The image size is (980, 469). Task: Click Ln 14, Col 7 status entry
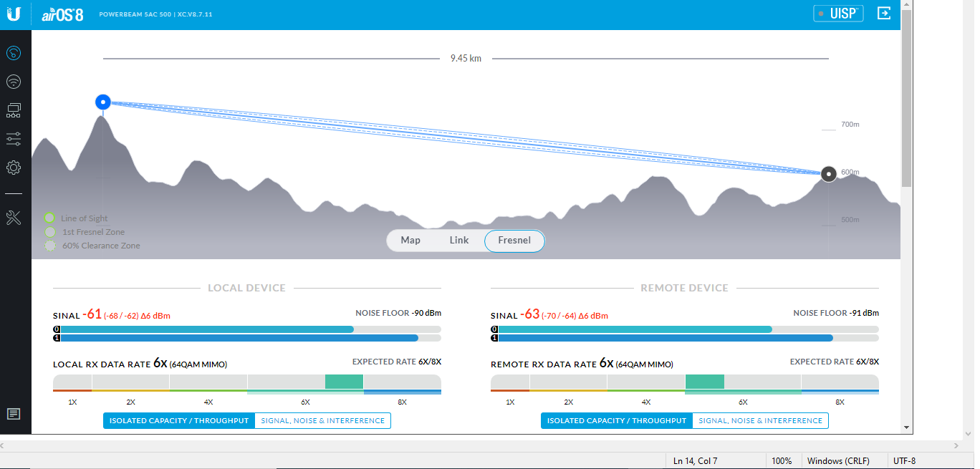click(x=695, y=461)
